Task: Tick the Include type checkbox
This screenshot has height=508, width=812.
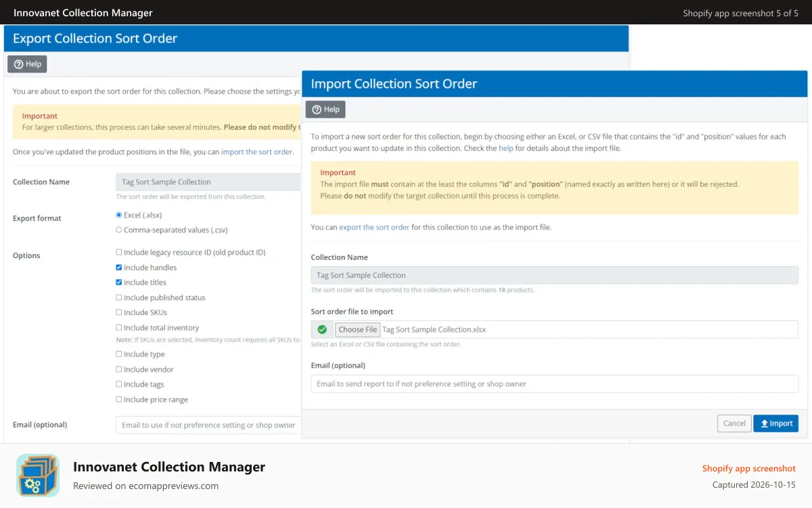Action: coord(119,354)
